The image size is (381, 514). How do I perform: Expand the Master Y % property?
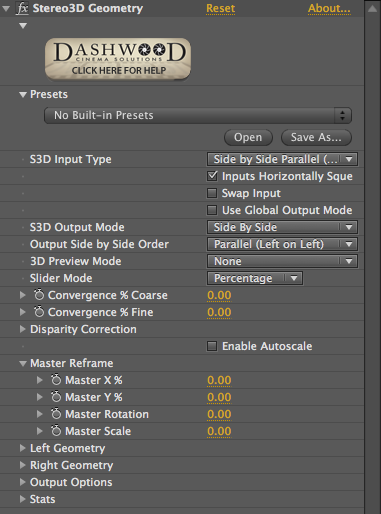(39, 397)
